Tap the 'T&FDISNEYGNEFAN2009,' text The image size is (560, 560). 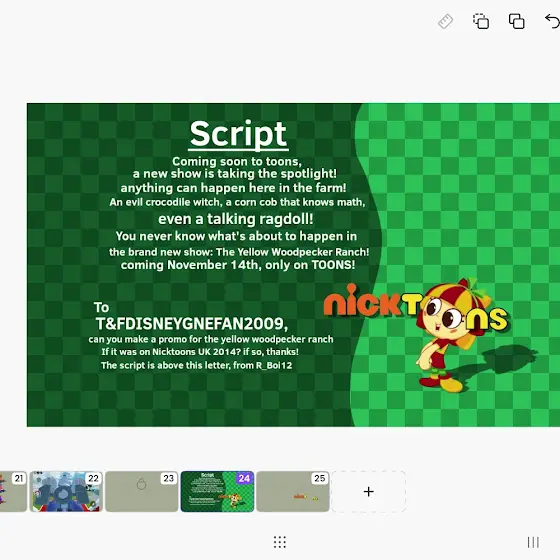192,324
